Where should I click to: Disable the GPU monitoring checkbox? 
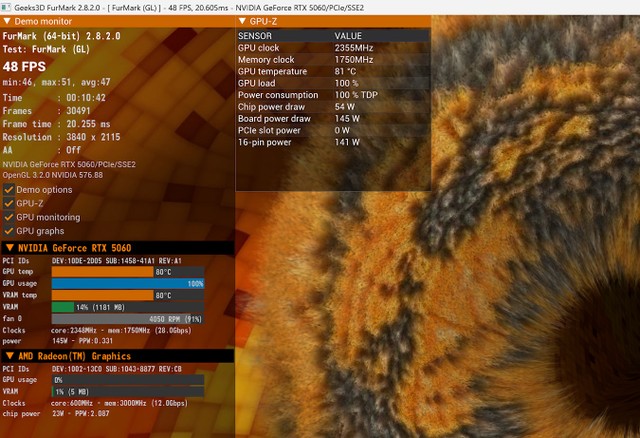click(x=9, y=217)
